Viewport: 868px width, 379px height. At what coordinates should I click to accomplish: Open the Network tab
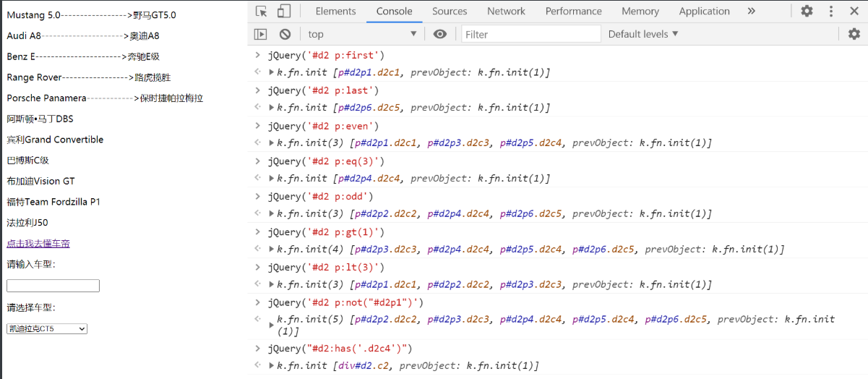click(x=506, y=11)
